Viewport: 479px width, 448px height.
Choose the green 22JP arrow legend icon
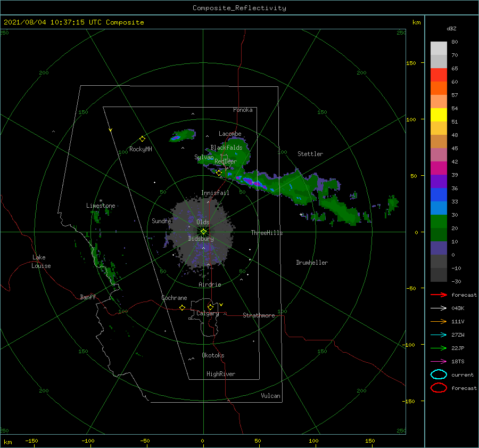click(439, 348)
